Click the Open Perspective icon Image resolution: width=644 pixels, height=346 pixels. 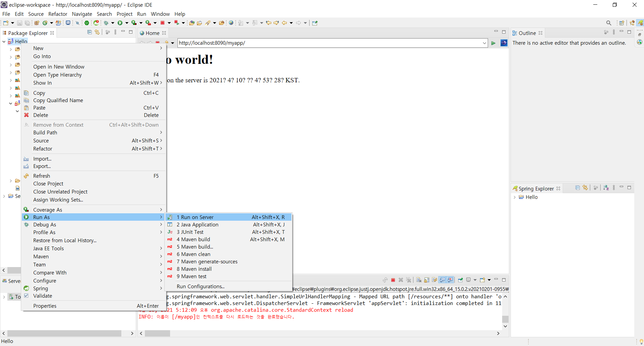(x=621, y=23)
